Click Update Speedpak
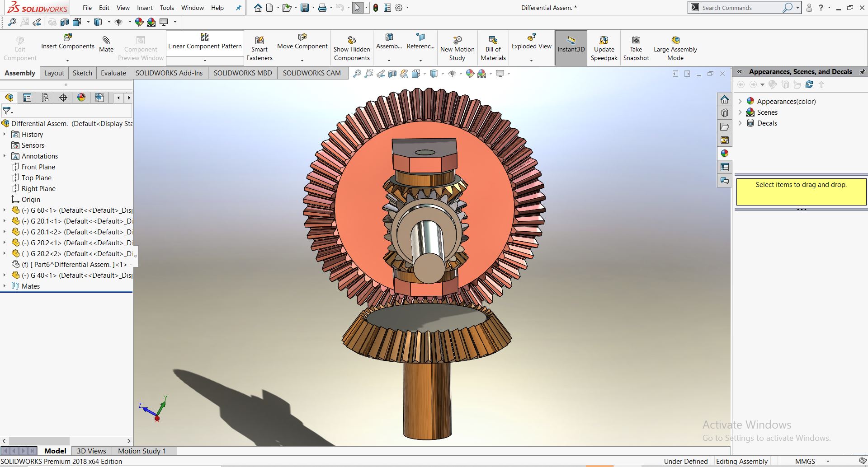The height and width of the screenshot is (467, 868). 604,48
